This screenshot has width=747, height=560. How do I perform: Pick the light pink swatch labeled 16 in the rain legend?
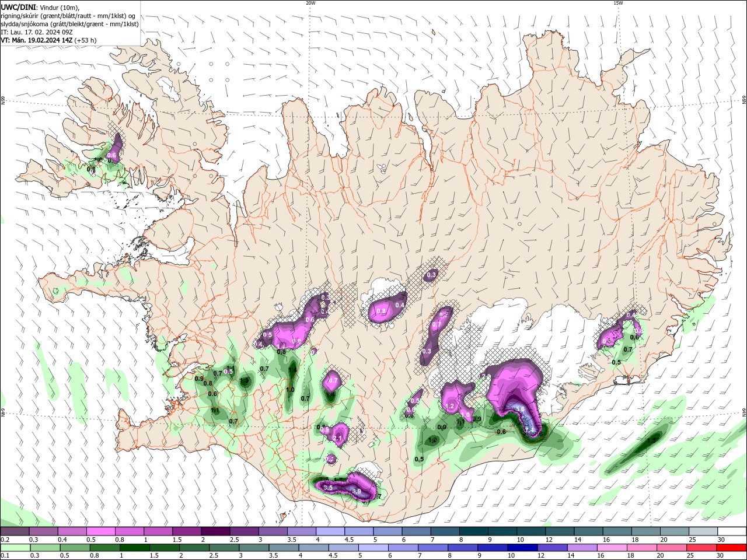click(x=613, y=548)
